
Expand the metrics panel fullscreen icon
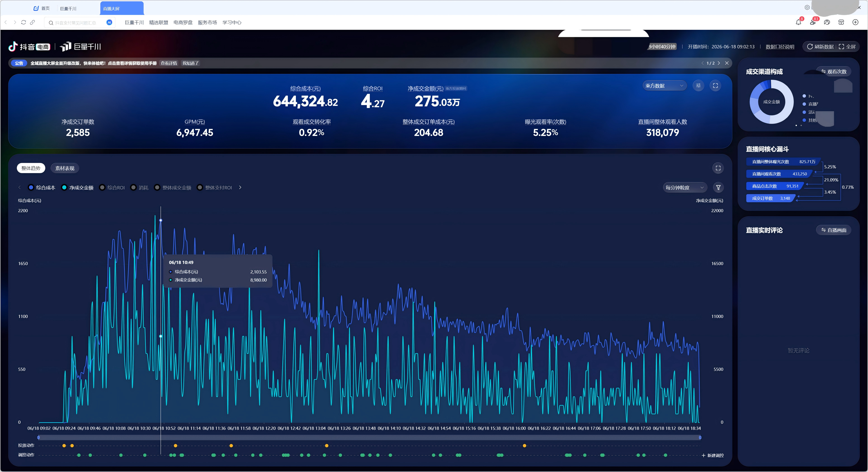715,86
